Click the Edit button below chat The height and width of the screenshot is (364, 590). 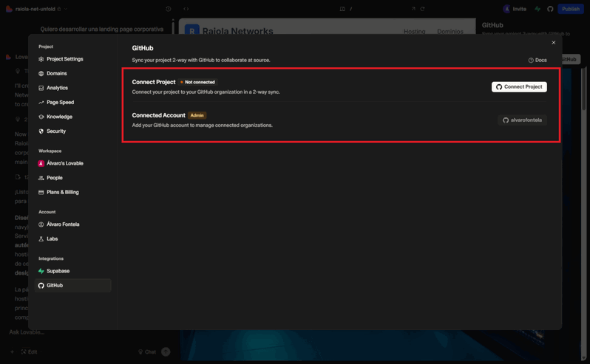pyautogui.click(x=30, y=352)
